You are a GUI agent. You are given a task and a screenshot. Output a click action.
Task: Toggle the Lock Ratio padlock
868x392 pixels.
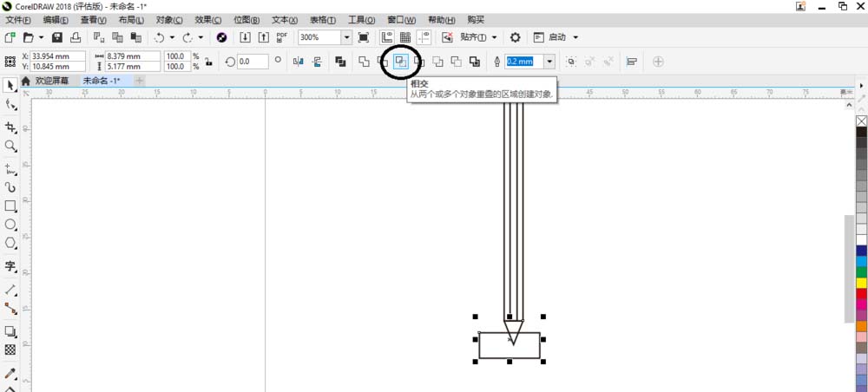click(x=208, y=62)
